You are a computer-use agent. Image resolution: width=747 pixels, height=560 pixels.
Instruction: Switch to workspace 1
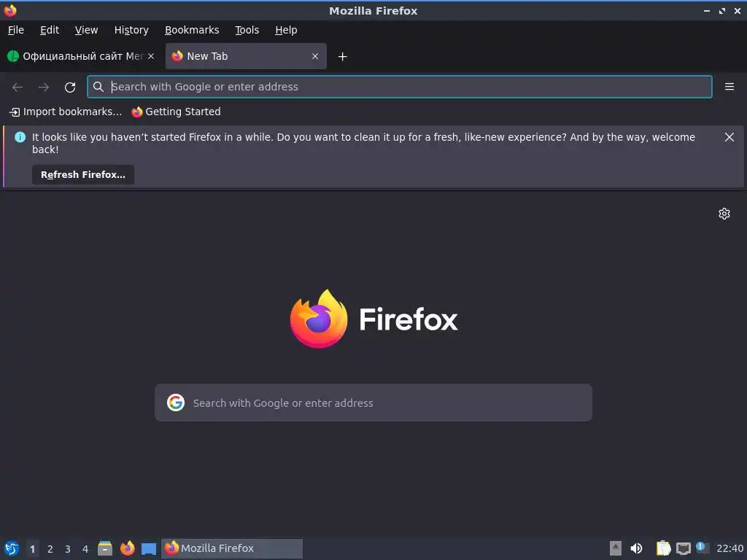(x=32, y=549)
